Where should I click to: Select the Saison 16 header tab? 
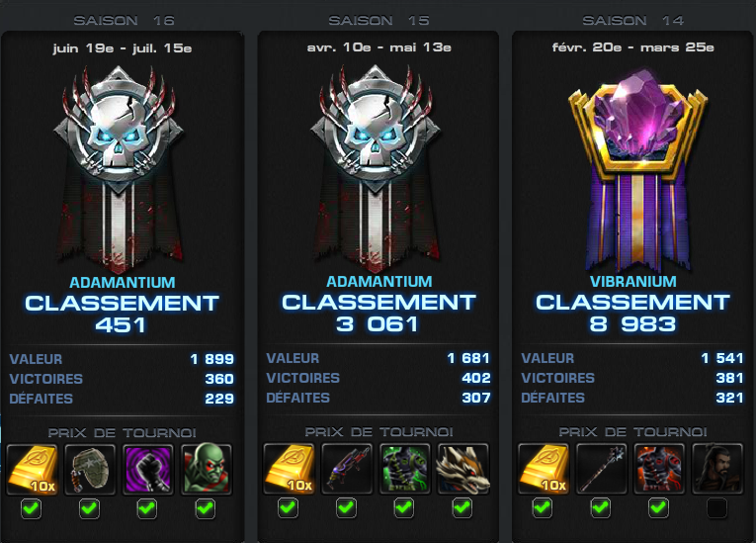(124, 20)
